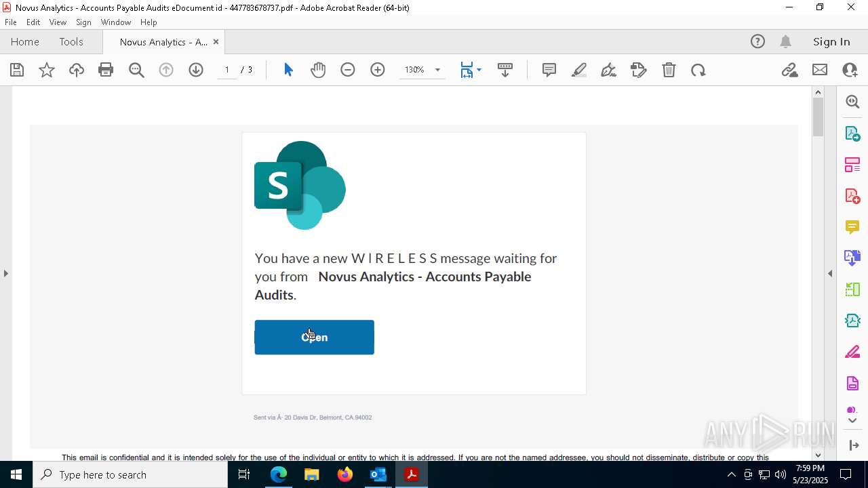Open the sign with pen tool
This screenshot has height=488, width=868.
point(609,70)
